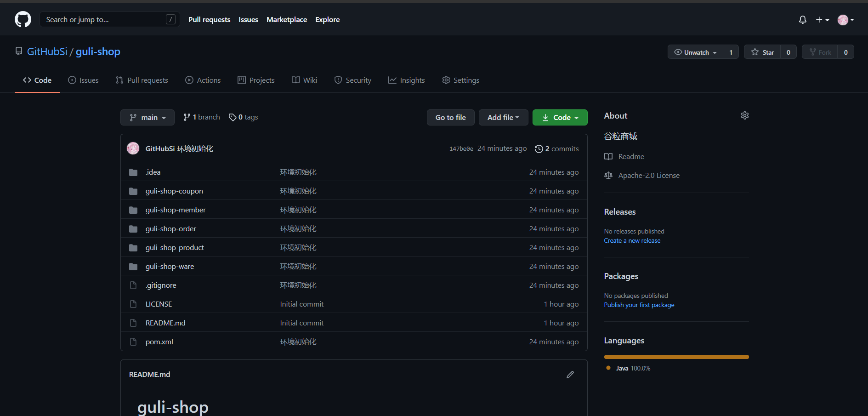The width and height of the screenshot is (868, 416).
Task: Click the GitHubSi owner link
Action: click(47, 51)
